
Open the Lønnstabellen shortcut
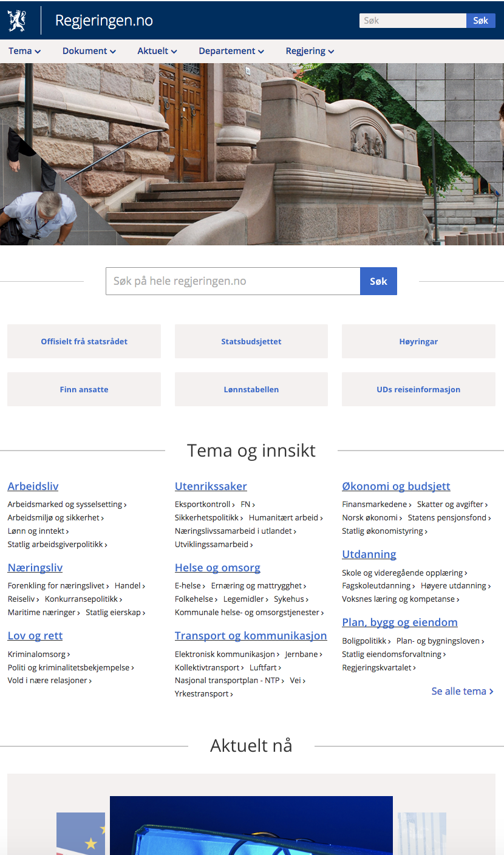coord(251,389)
